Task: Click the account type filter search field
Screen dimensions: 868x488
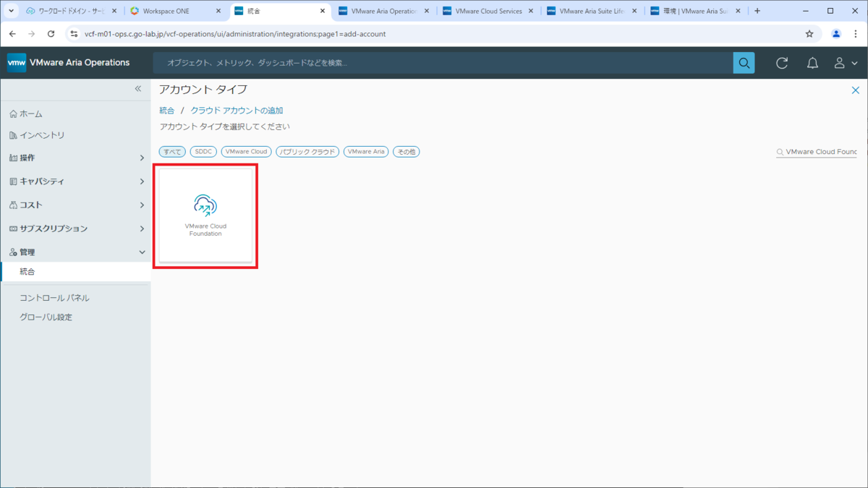Action: 817,152
